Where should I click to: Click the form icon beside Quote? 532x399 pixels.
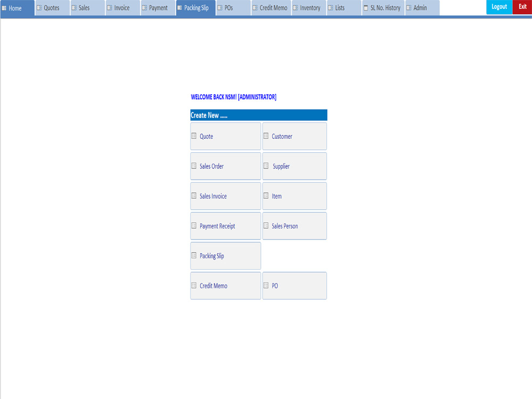(x=194, y=136)
